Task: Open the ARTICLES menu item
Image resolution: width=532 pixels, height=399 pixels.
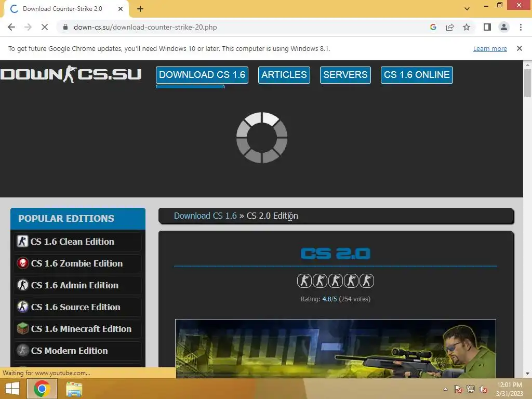Action: (x=284, y=75)
